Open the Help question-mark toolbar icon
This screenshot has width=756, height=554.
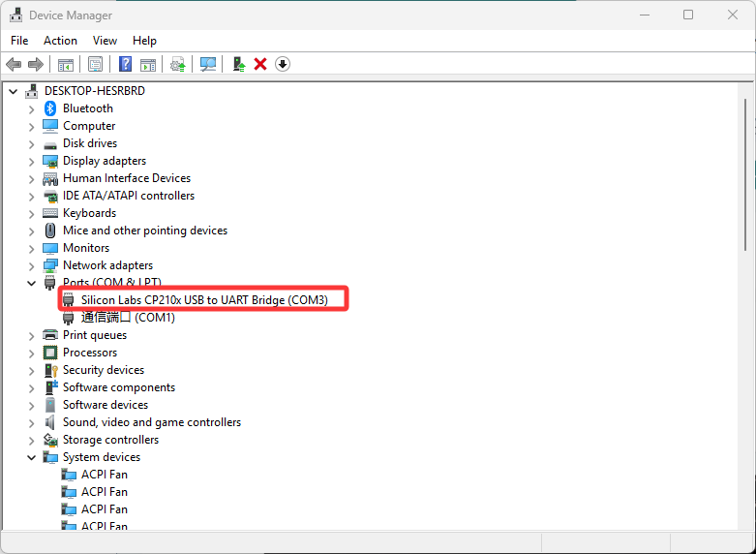click(126, 64)
